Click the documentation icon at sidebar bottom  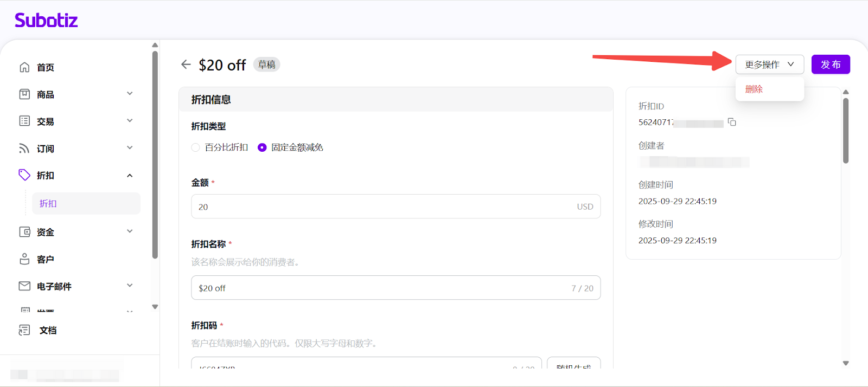tap(24, 330)
